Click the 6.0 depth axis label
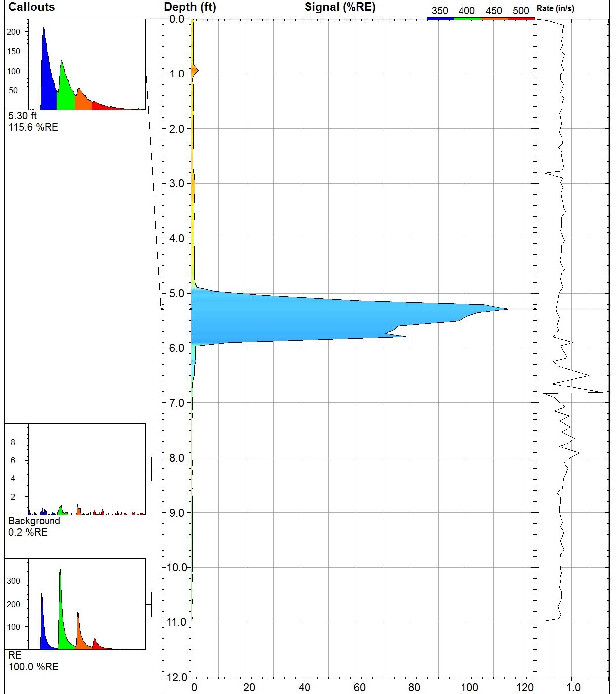This screenshot has width=616, height=694. coord(177,348)
